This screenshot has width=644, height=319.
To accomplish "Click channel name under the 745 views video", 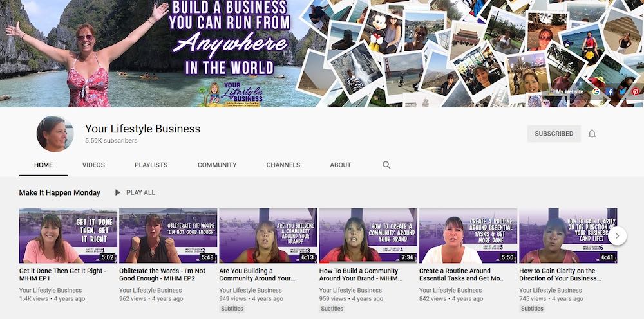I will coord(551,290).
